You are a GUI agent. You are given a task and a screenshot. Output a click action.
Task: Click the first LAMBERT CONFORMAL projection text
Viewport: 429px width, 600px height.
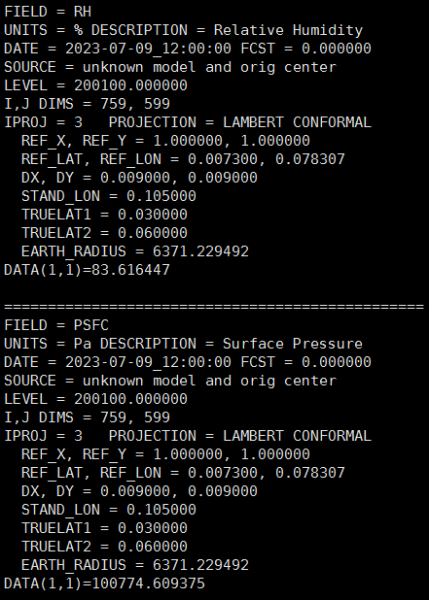click(x=297, y=122)
